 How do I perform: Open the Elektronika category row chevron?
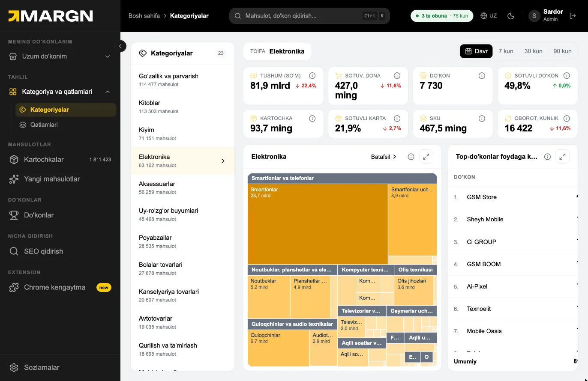[223, 161]
